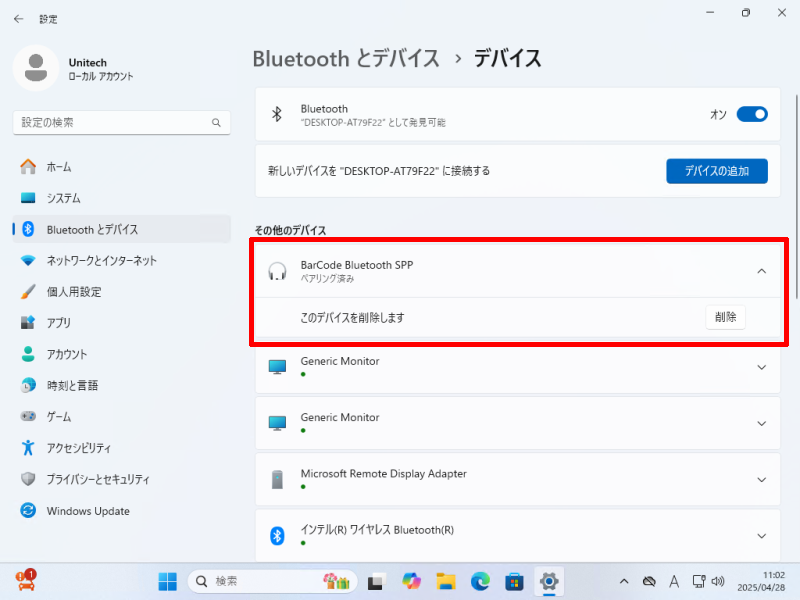Expand the インテル(R) ワイヤレス Bluetooth(R) chevron

(761, 536)
